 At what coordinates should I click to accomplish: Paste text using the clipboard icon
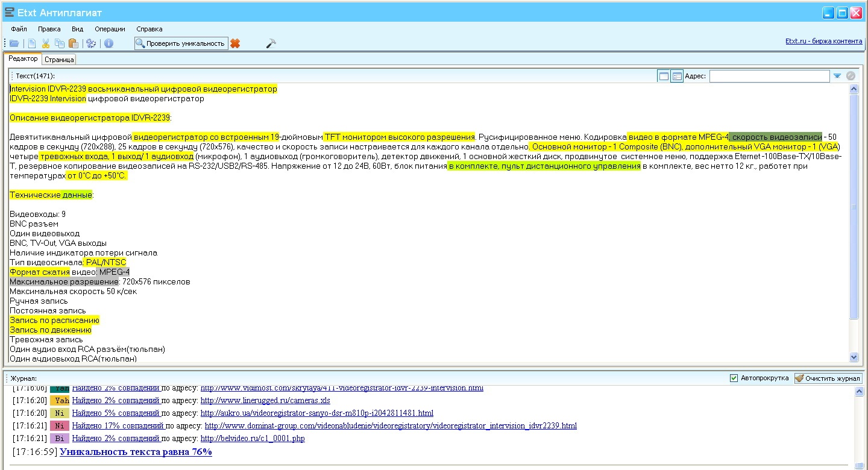(74, 43)
